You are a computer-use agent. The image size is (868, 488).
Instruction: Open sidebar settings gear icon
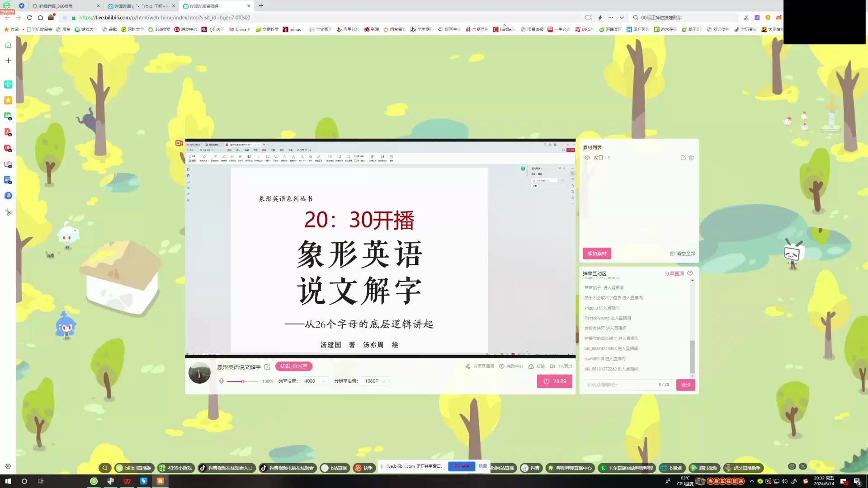(8, 466)
